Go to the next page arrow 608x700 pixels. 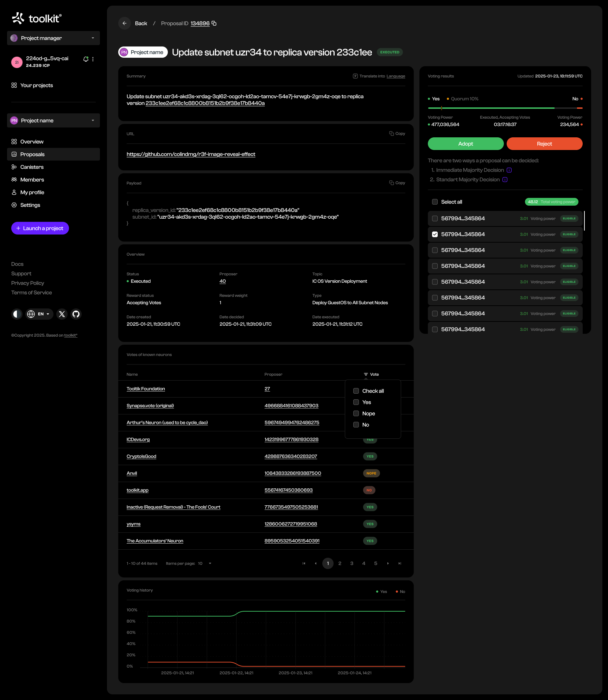click(x=388, y=563)
